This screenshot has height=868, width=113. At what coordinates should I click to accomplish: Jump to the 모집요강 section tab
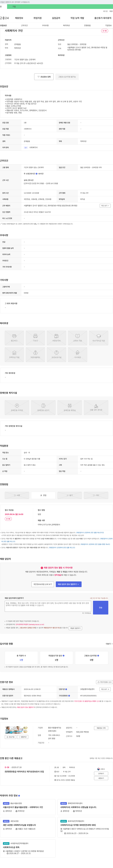pyautogui.click(x=3, y=25)
